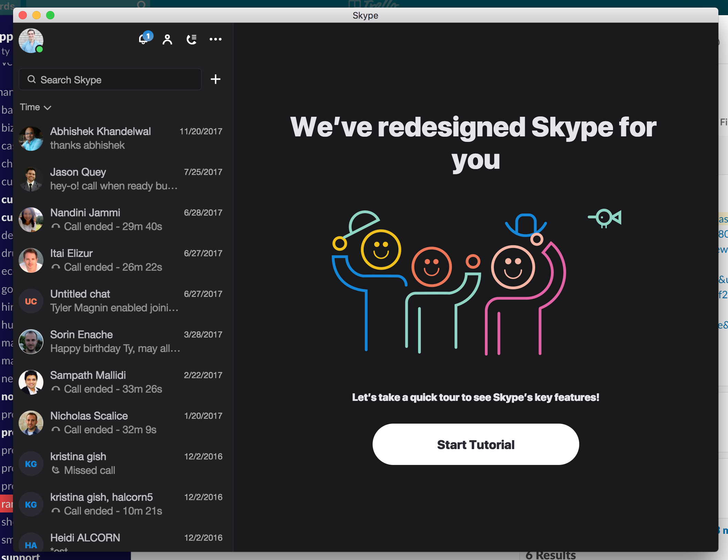This screenshot has height=560, width=728.
Task: Click call-ended icon in Nandini Jammi row
Action: point(56,227)
